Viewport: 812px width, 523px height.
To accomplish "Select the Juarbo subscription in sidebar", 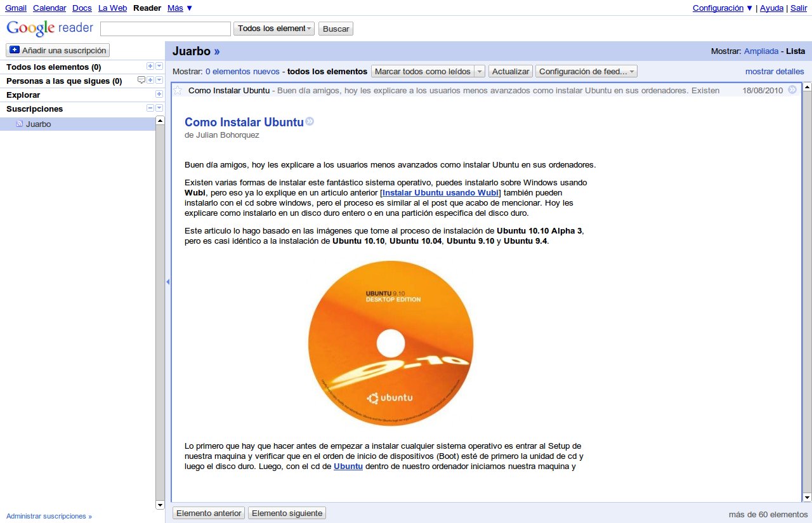I will coord(77,124).
